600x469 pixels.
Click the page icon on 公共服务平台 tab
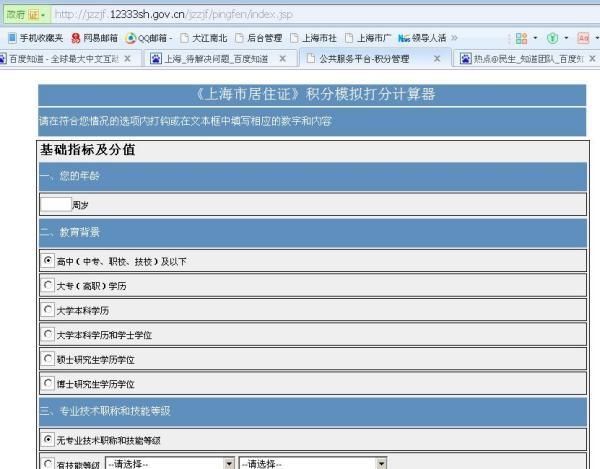[x=311, y=59]
